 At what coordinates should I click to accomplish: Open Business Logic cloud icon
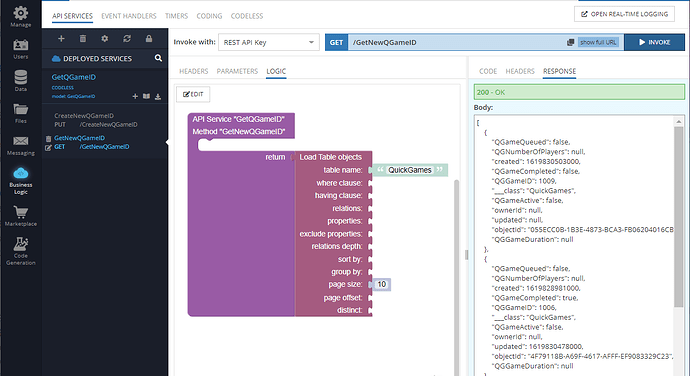pos(21,173)
